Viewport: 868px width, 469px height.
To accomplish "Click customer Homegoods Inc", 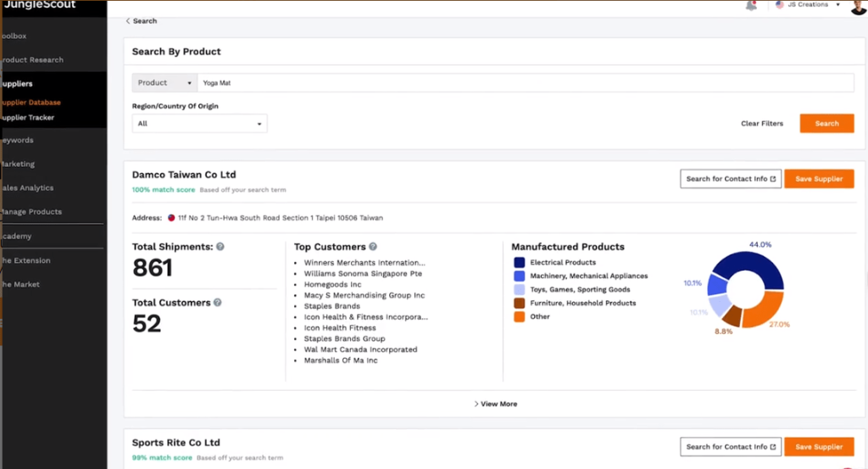I will pos(332,284).
